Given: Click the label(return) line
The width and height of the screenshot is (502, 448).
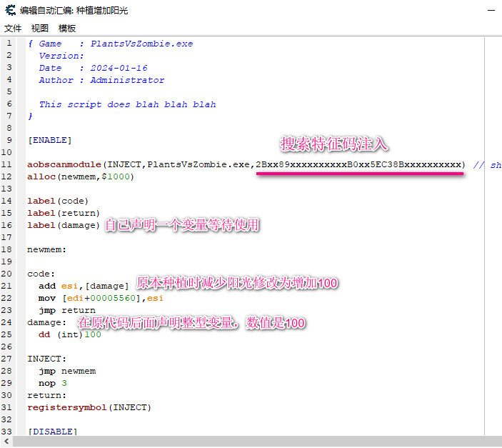Looking at the screenshot, I should coord(64,214).
